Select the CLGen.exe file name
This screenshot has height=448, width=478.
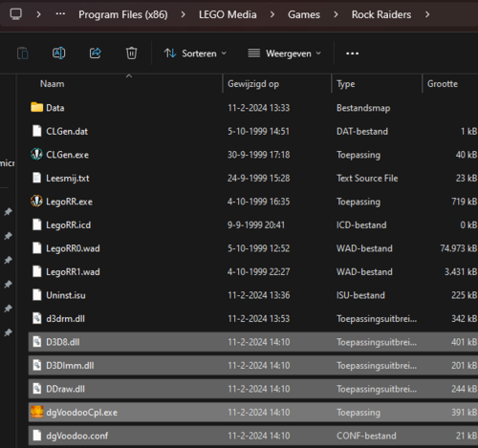(67, 155)
